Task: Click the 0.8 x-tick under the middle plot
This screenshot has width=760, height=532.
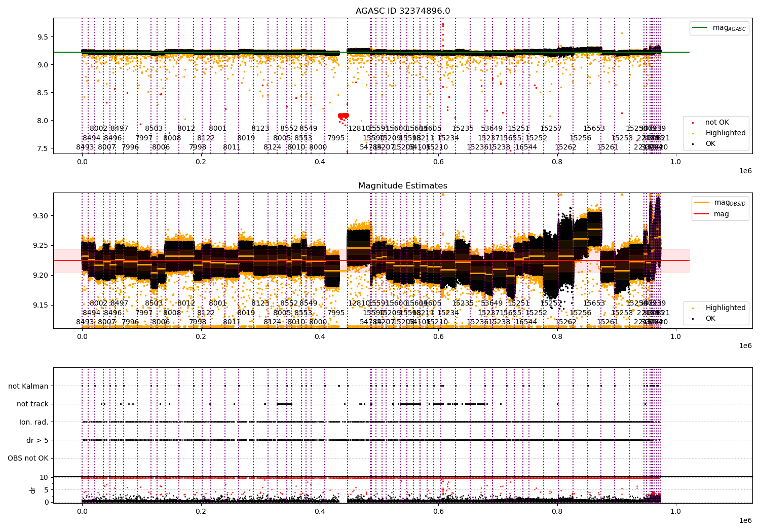Action: 557,337
